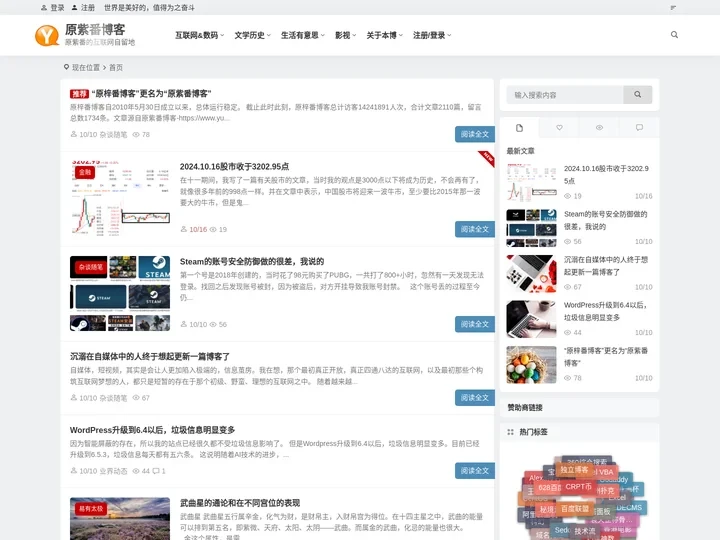The height and width of the screenshot is (540, 720).
Task: Click the sidebar hearts and laptop thumbnail
Action: (x=531, y=273)
